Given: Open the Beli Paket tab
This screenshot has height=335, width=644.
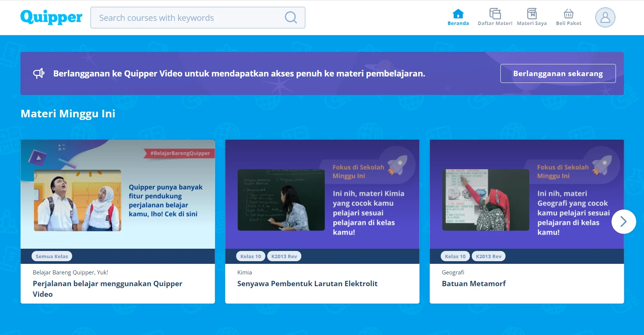Looking at the screenshot, I should [569, 17].
